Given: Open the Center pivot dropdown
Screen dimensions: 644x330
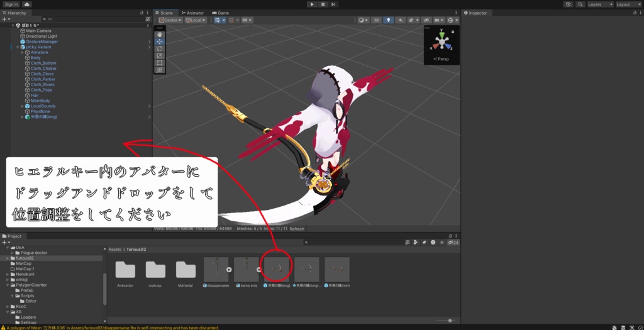Looking at the screenshot, I should click(x=170, y=20).
